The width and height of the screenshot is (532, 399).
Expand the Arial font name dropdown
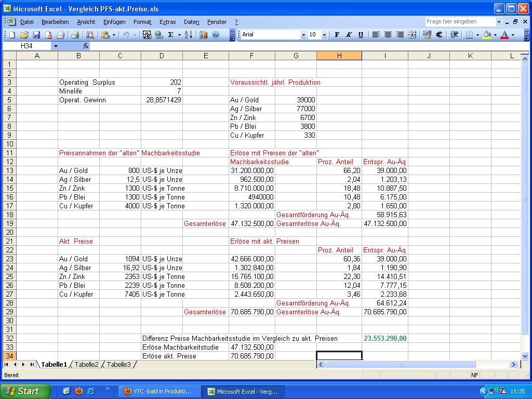coord(303,35)
